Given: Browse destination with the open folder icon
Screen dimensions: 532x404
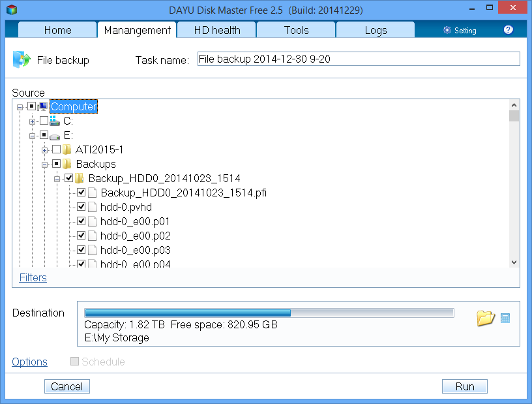Looking at the screenshot, I should coord(486,319).
